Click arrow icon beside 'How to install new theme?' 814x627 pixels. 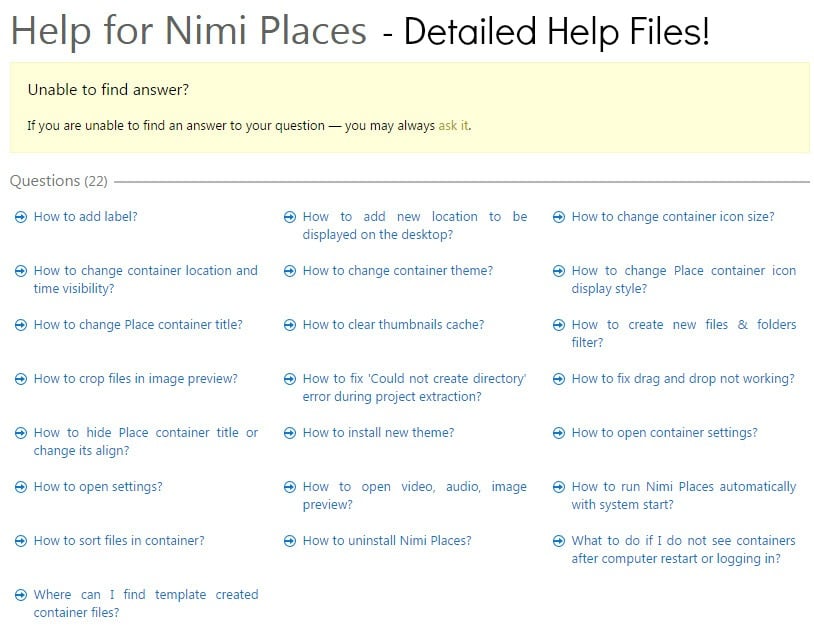point(290,433)
